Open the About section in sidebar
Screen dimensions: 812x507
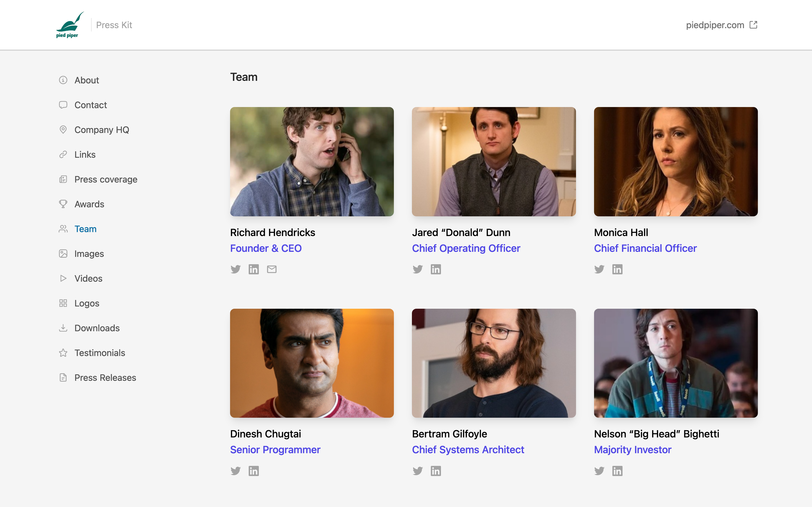coord(87,80)
